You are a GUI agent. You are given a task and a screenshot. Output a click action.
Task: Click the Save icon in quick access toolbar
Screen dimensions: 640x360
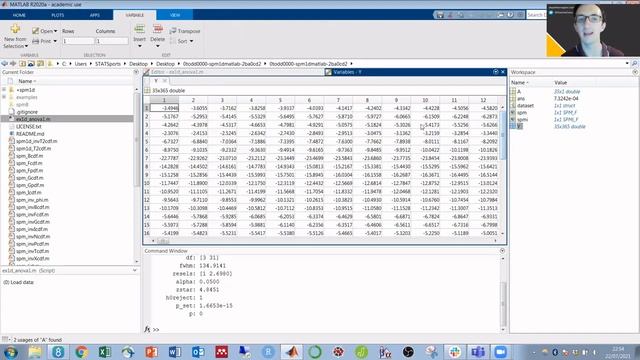tap(440, 15)
